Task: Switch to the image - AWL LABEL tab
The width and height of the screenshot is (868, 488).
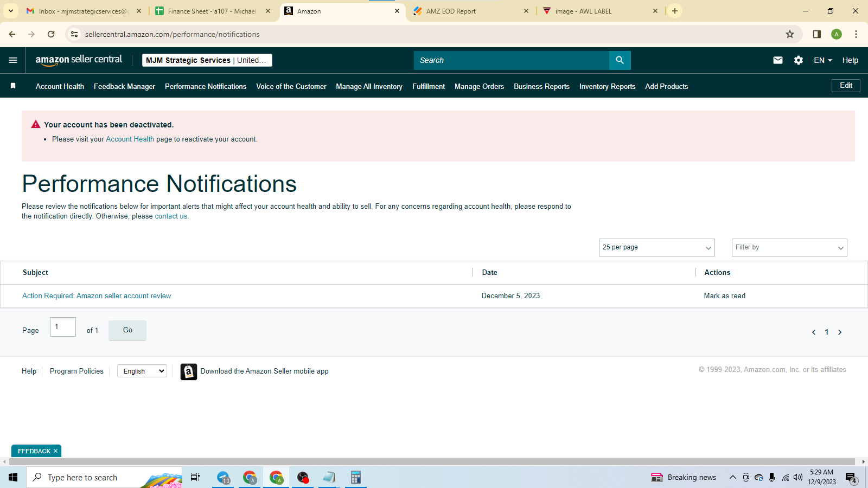Action: click(600, 11)
